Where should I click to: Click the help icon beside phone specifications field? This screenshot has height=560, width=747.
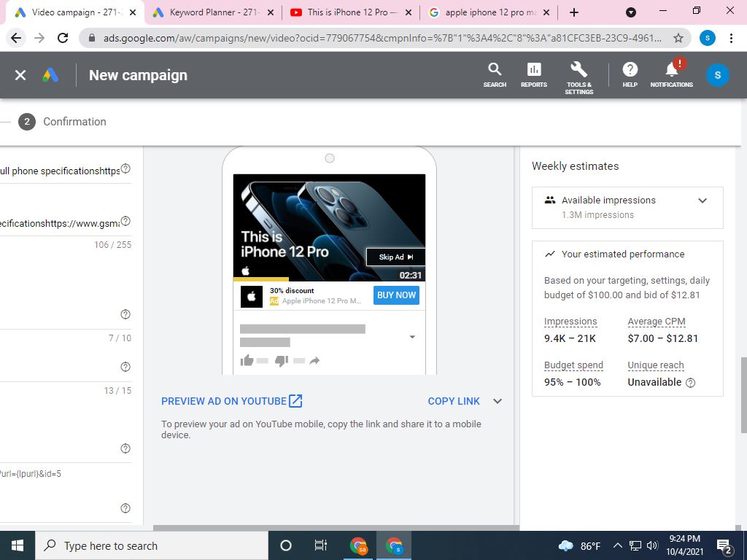tap(125, 168)
